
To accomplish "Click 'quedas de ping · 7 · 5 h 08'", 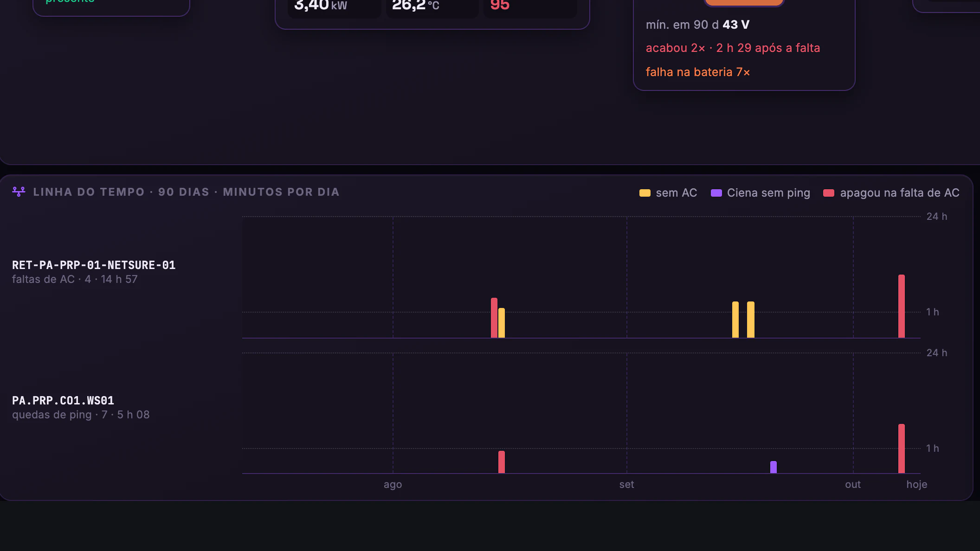I will (81, 415).
